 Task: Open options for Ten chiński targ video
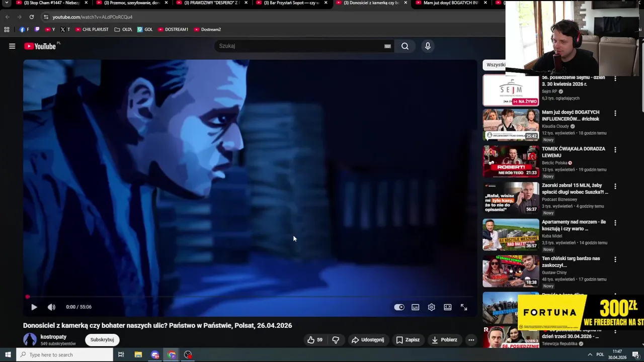click(x=615, y=259)
